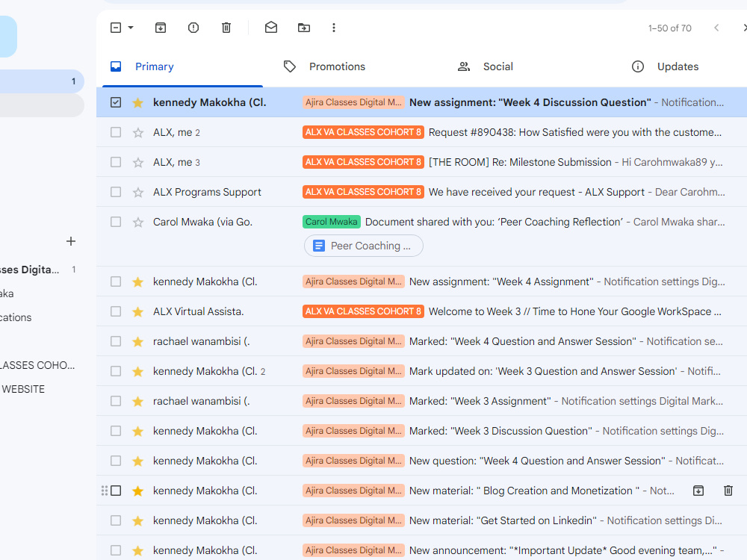The width and height of the screenshot is (747, 560).
Task: Star the Request #890438 email
Action: click(137, 132)
